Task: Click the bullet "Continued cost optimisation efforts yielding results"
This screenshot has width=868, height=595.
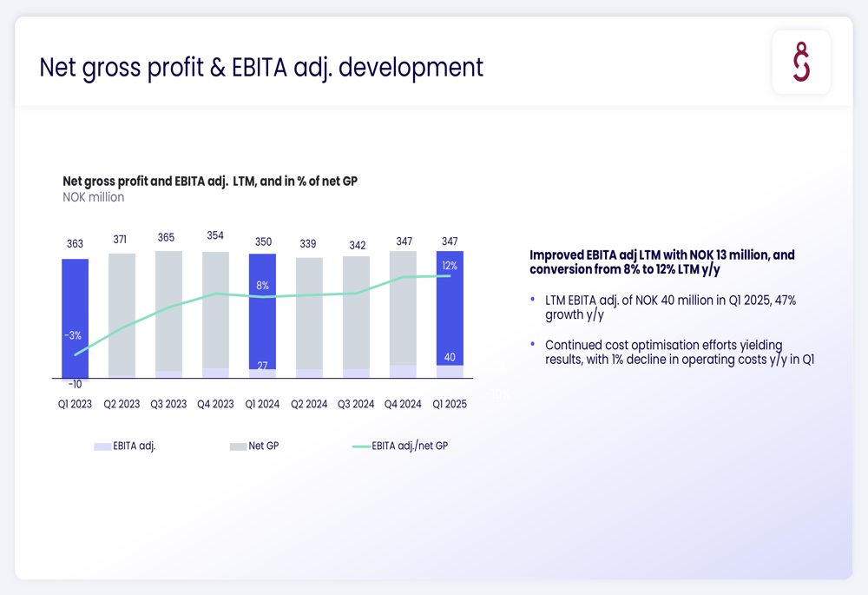Action: point(680,353)
